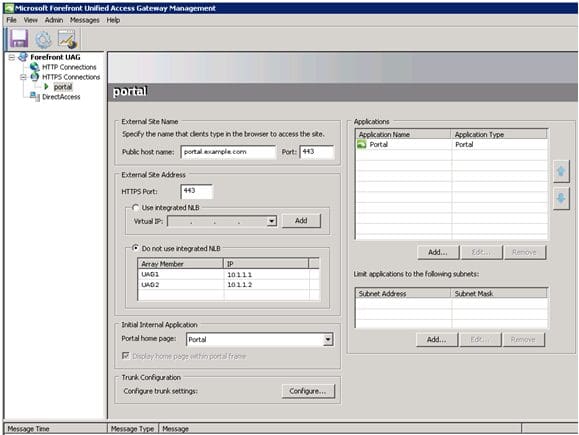Click the HTTP Connections globe icon

click(35, 67)
